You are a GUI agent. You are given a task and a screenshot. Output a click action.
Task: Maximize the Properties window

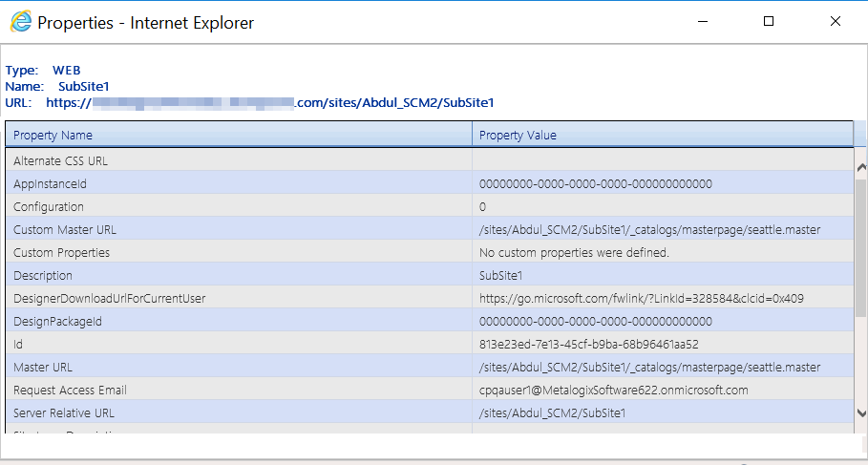pyautogui.click(x=769, y=21)
